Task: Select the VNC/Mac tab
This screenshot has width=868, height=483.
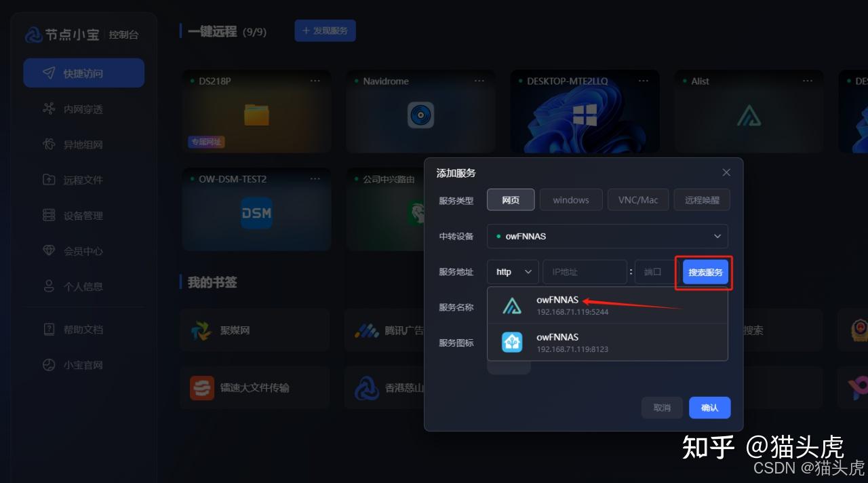Action: pyautogui.click(x=637, y=199)
